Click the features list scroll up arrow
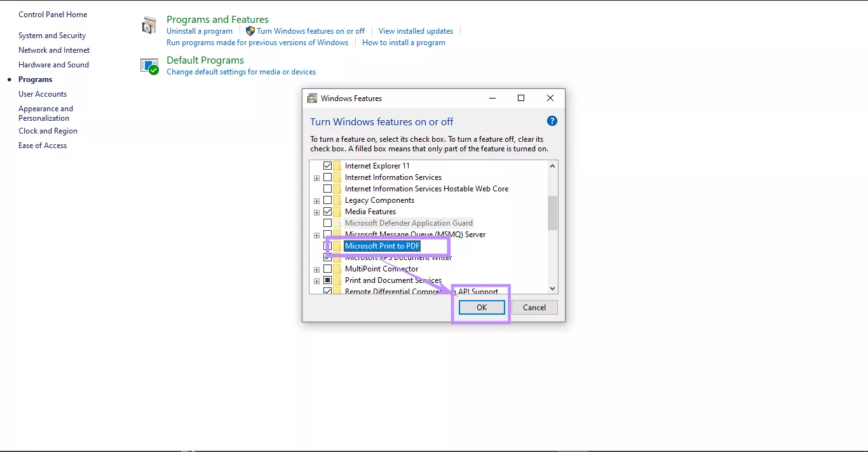 [x=552, y=166]
